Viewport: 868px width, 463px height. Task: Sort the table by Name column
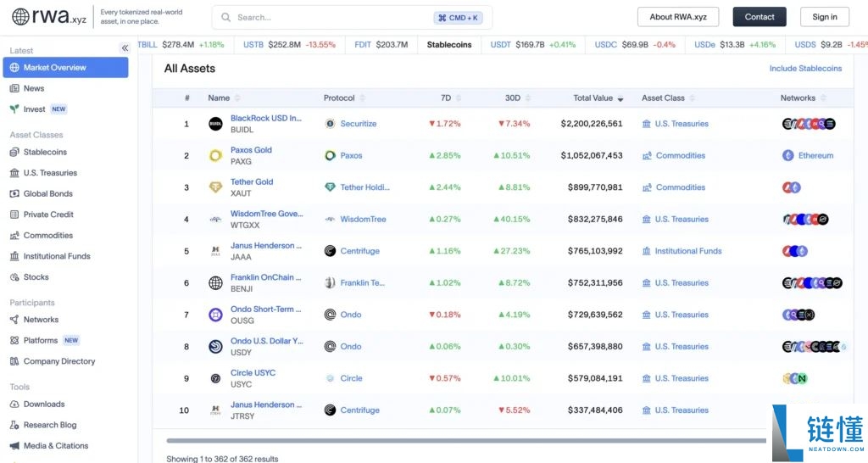(x=224, y=98)
